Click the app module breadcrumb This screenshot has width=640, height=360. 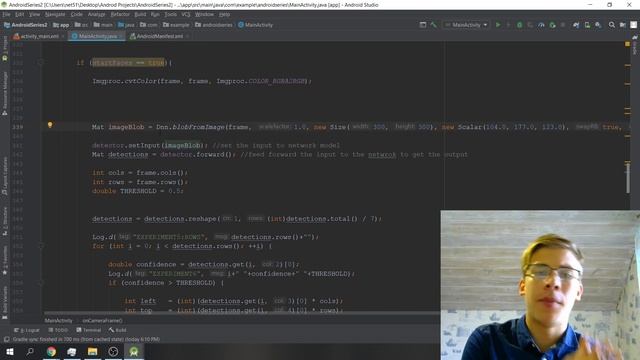[x=61, y=25]
